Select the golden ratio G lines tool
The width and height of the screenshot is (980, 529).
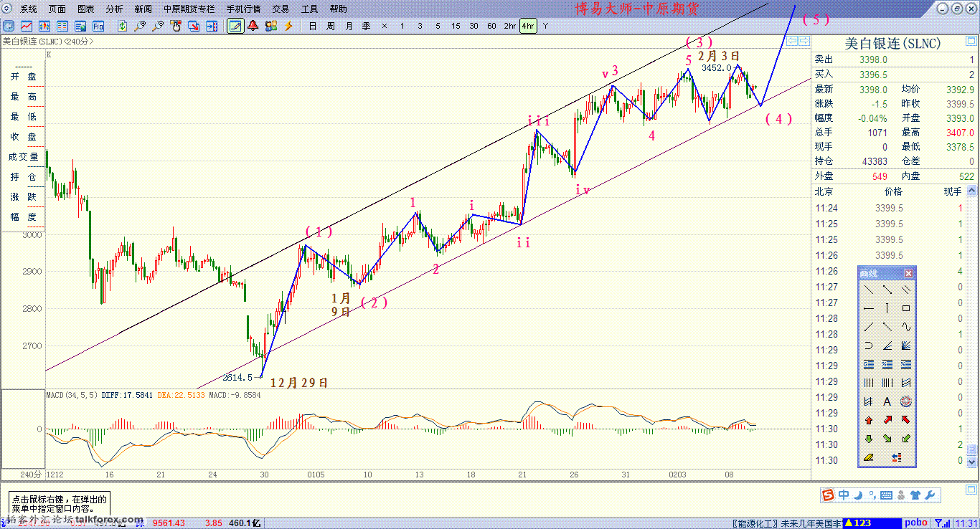click(869, 364)
